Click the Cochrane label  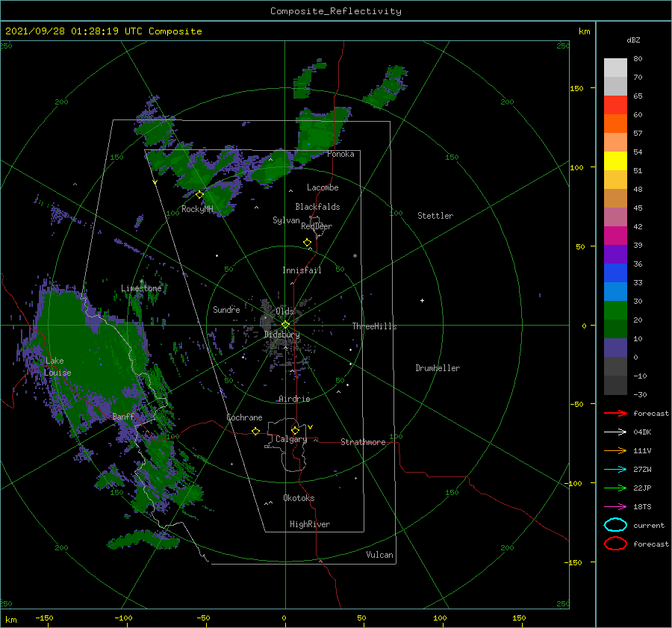pyautogui.click(x=244, y=417)
